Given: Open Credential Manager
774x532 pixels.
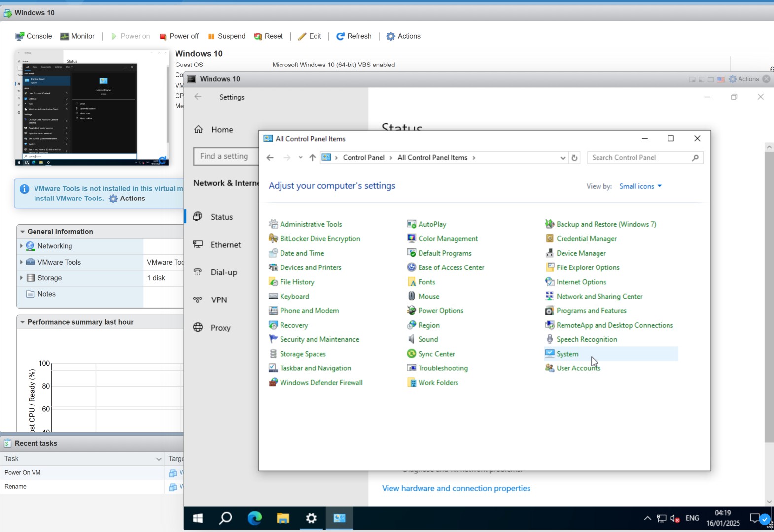Looking at the screenshot, I should 581,238.
